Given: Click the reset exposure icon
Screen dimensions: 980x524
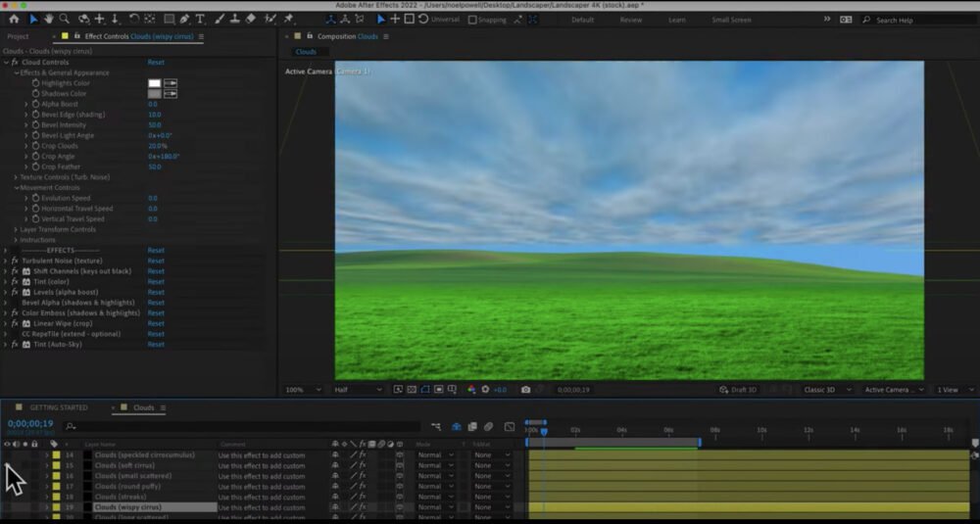Looking at the screenshot, I should [x=485, y=390].
